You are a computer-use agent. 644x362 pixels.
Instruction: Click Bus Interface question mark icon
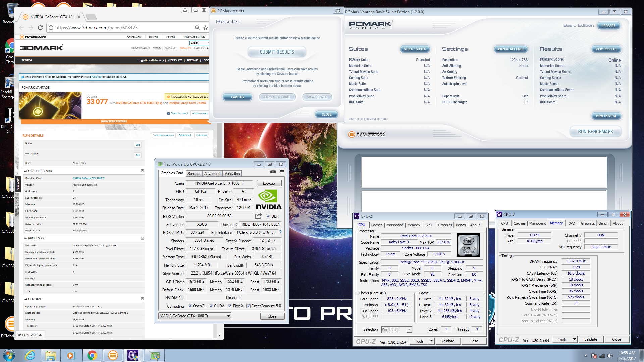pos(280,232)
